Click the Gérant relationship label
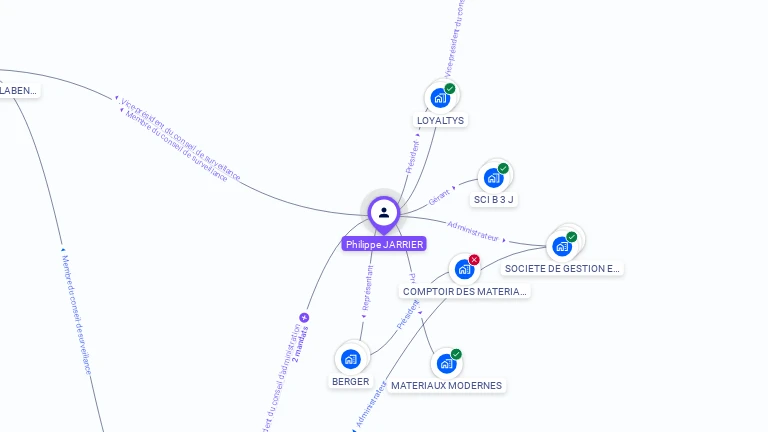 (439, 197)
